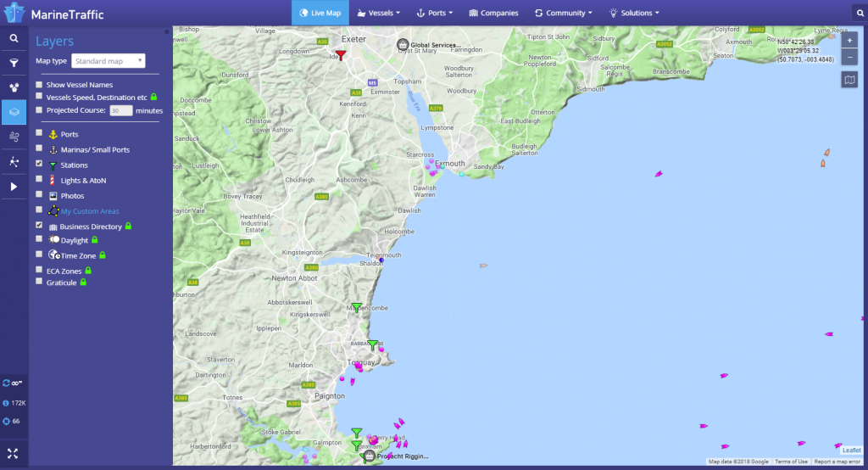Enable the Show Vessel Names checkbox

[x=39, y=85]
